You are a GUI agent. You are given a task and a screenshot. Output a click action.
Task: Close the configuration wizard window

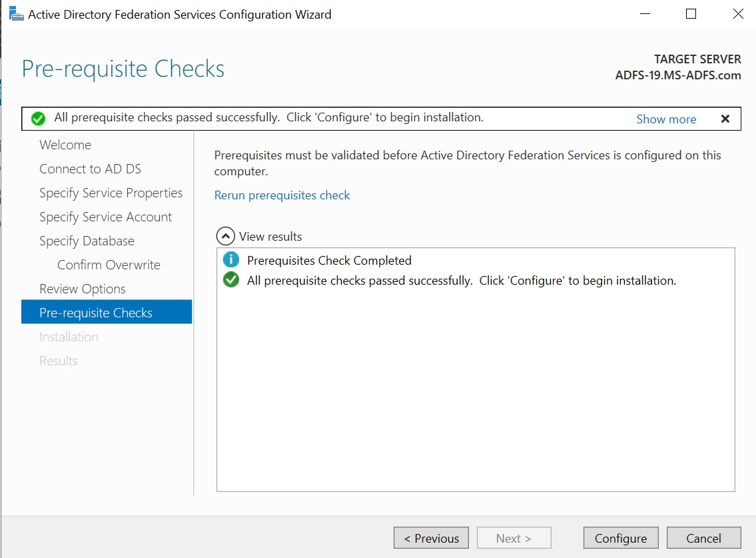click(737, 14)
